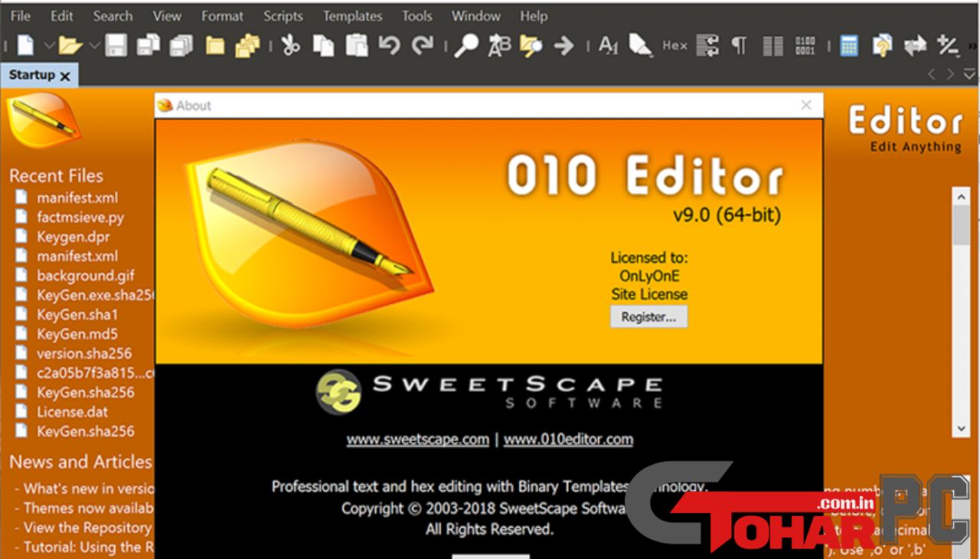Screen dimensions: 980x559
Task: Click the Open file folder icon
Action: click(x=70, y=46)
